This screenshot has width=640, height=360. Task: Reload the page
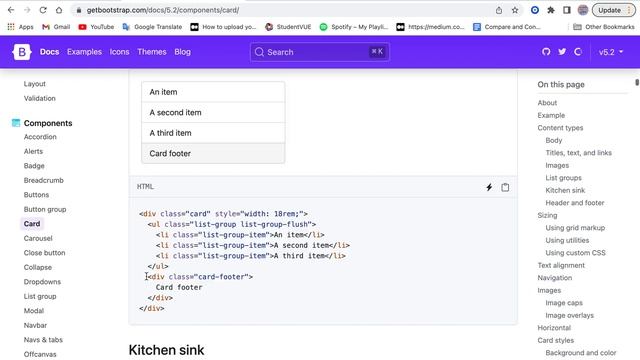click(43, 10)
